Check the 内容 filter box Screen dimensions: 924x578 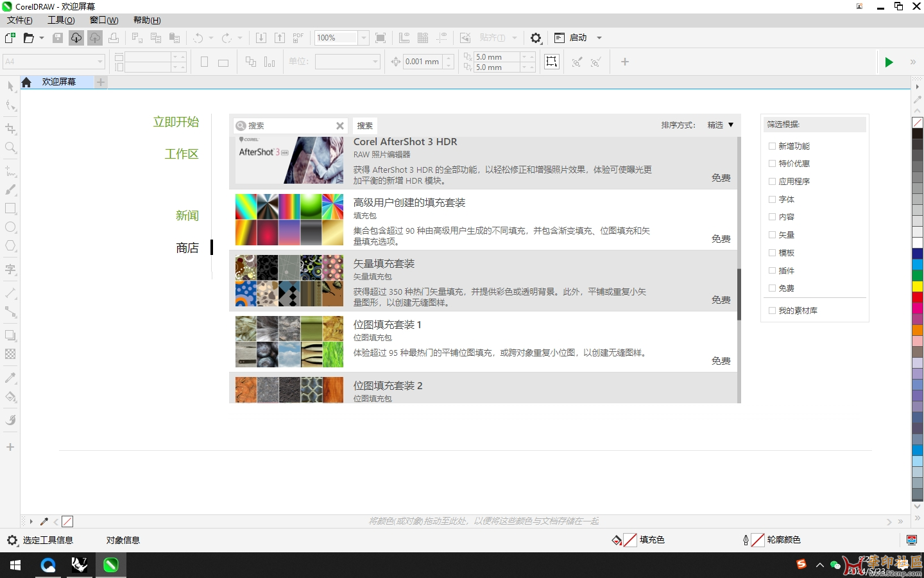point(773,216)
